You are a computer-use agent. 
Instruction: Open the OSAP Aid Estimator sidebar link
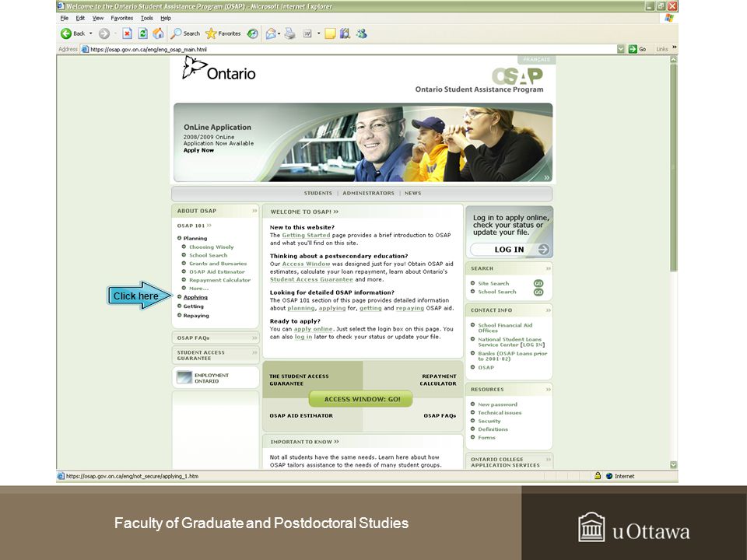click(x=217, y=272)
